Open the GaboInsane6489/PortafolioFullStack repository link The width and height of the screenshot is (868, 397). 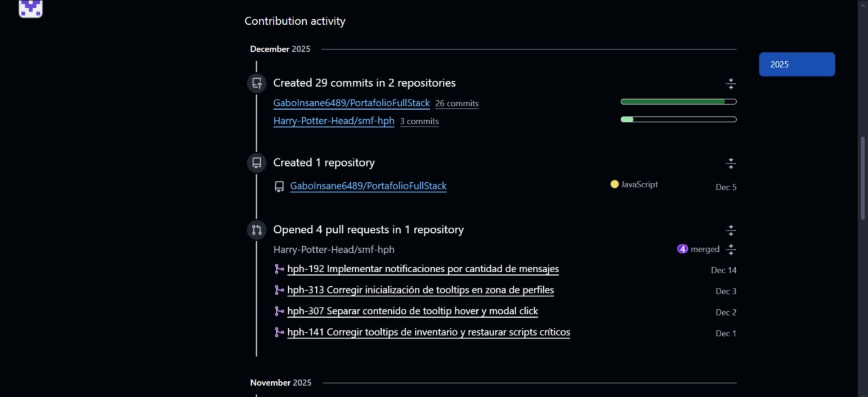pos(351,103)
